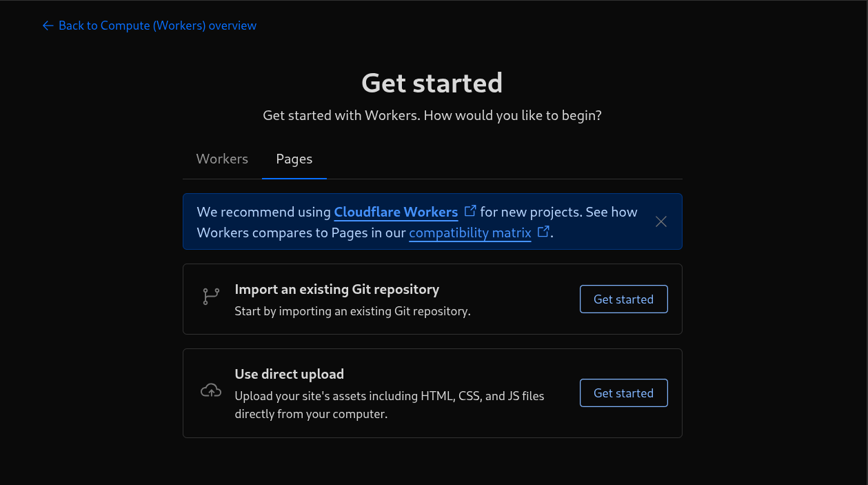Open the compatibility matrix link
868x485 pixels.
(x=470, y=232)
